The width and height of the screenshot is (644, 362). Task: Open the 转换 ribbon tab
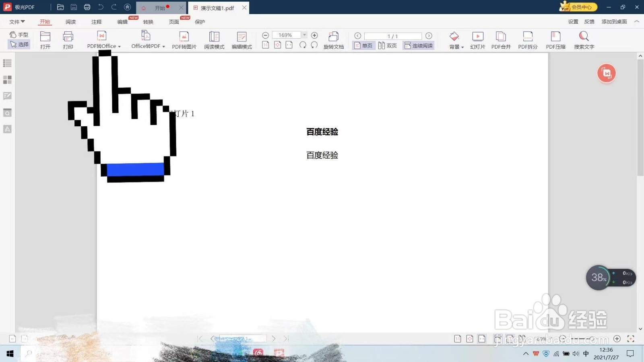[x=148, y=22]
